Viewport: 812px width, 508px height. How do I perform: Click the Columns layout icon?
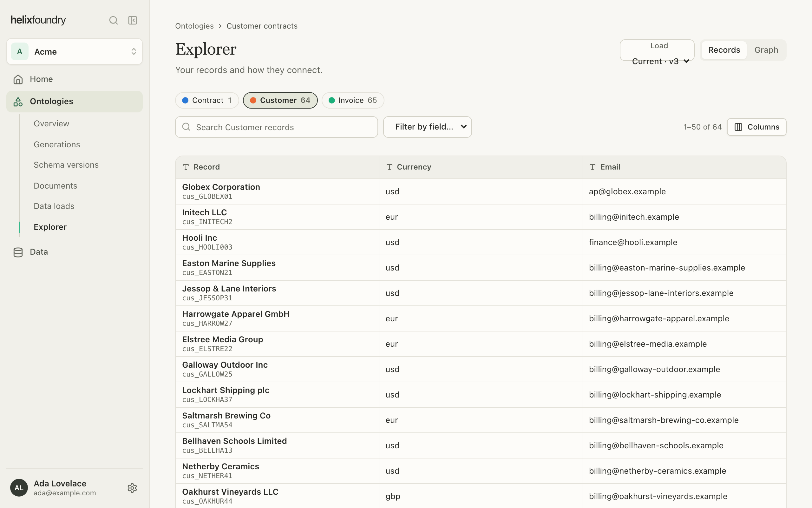point(738,127)
